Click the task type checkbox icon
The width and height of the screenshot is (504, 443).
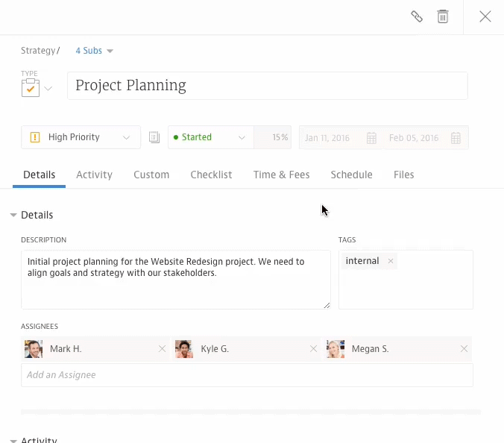(30, 88)
